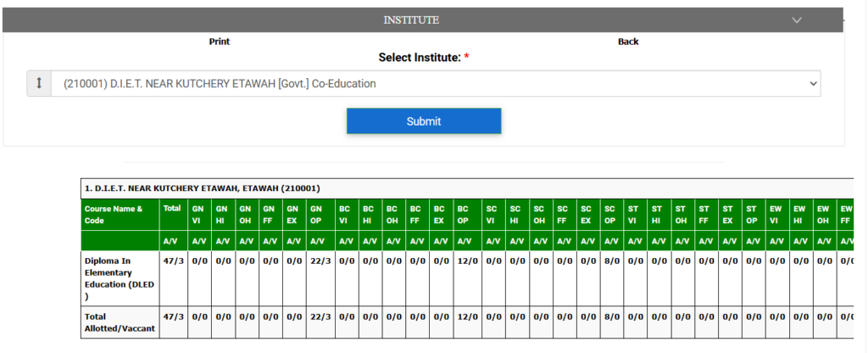Screen dimensions: 868x353
Task: Click the EW VI column header
Action: point(775,214)
